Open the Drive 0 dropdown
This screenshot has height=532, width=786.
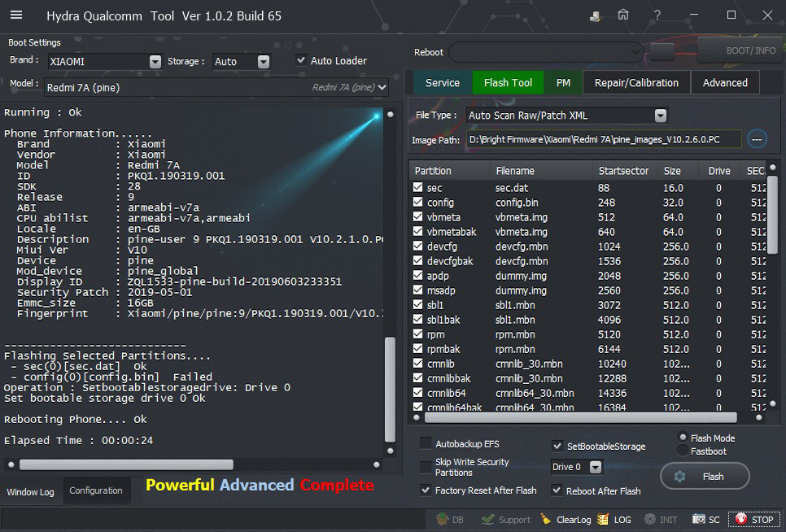[576, 467]
